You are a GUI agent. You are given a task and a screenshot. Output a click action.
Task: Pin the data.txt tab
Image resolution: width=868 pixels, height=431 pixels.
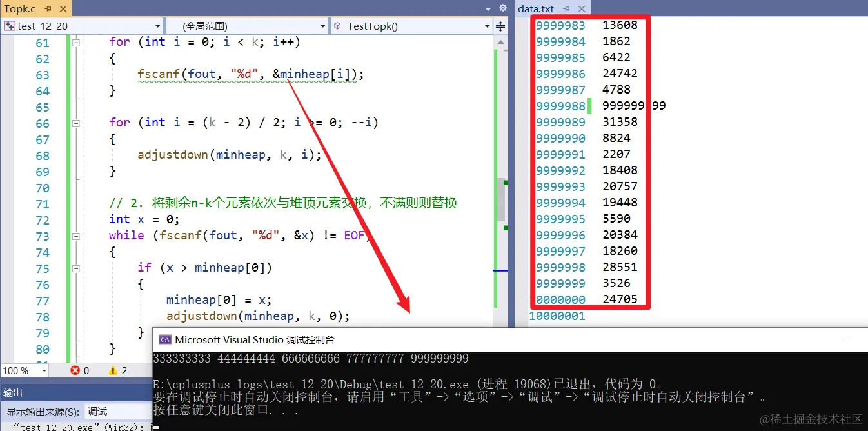566,8
